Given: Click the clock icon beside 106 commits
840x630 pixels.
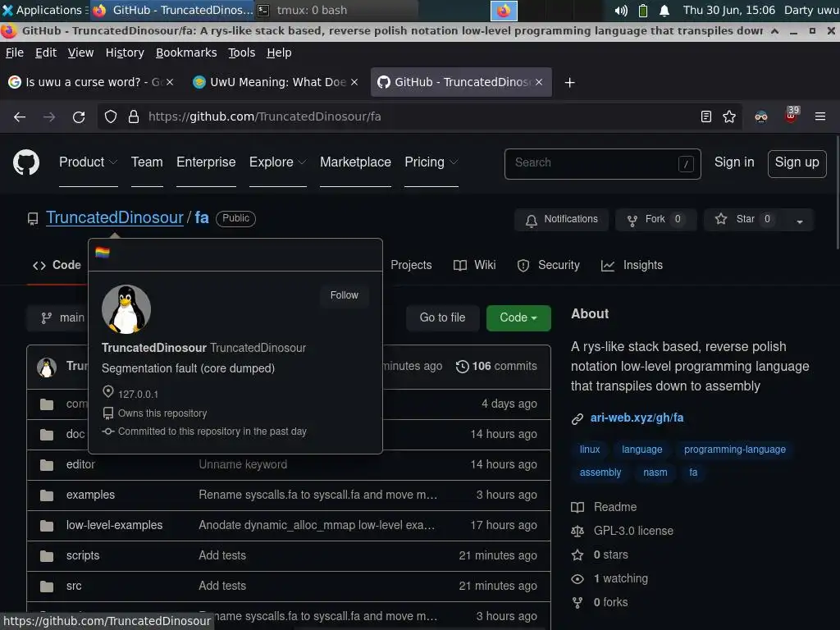Looking at the screenshot, I should pyautogui.click(x=463, y=367).
